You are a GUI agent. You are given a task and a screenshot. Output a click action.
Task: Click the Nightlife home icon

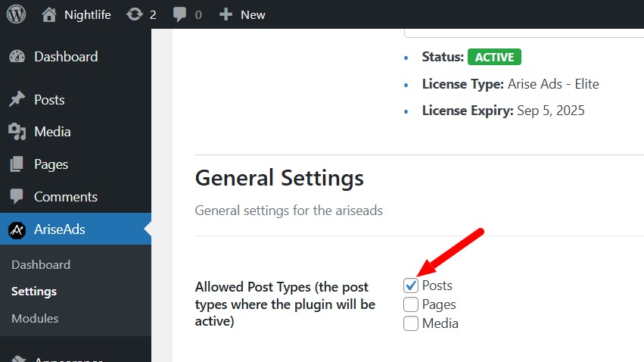(x=49, y=14)
